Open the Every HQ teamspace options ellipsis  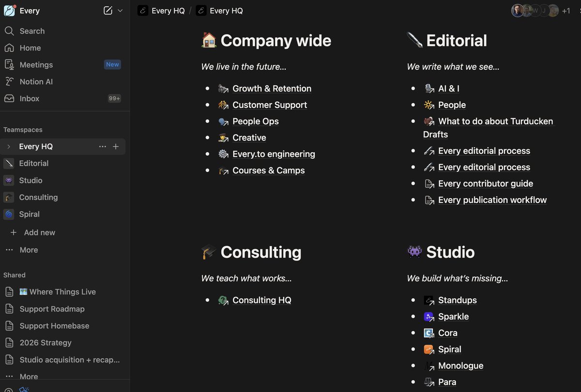click(103, 147)
